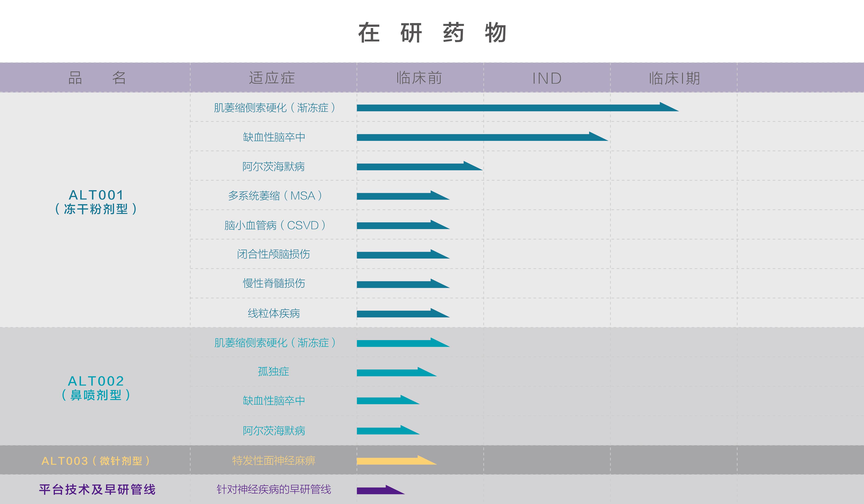The height and width of the screenshot is (504, 864).
Task: Click the IND column header
Action: pyautogui.click(x=547, y=79)
